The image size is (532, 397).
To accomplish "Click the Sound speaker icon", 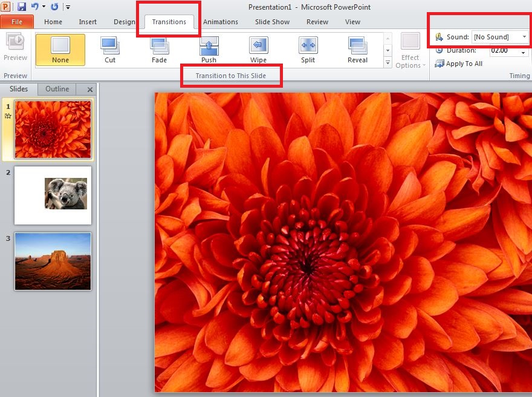I will point(439,37).
